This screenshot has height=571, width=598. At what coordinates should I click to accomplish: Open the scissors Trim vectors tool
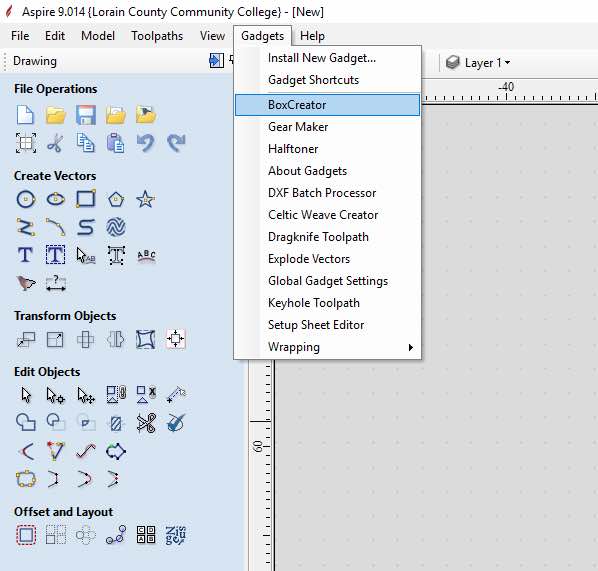[x=146, y=423]
